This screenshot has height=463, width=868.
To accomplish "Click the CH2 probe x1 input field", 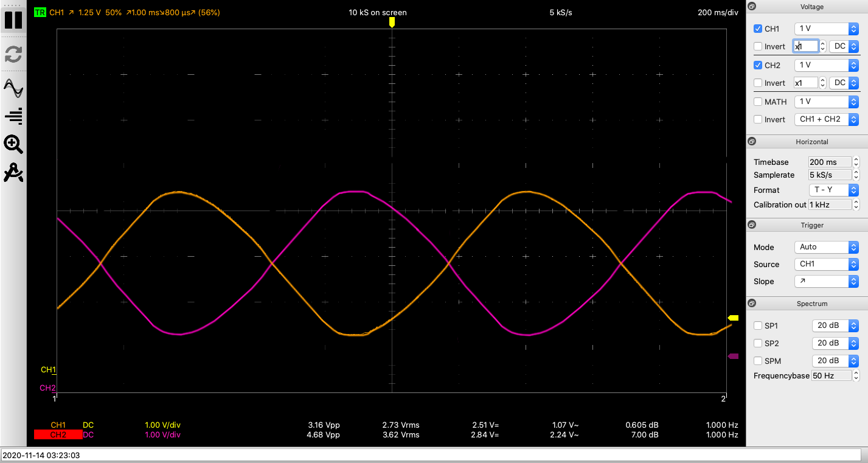I will click(x=806, y=83).
